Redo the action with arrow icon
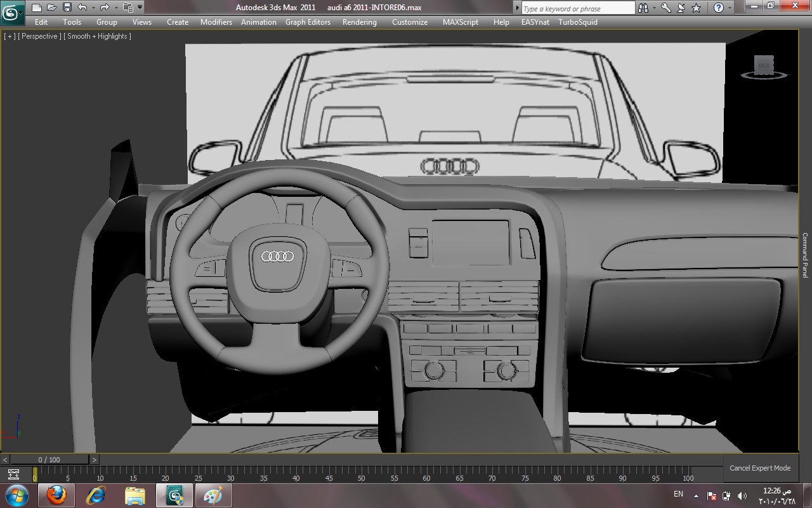The height and width of the screenshot is (508, 812). pyautogui.click(x=105, y=8)
